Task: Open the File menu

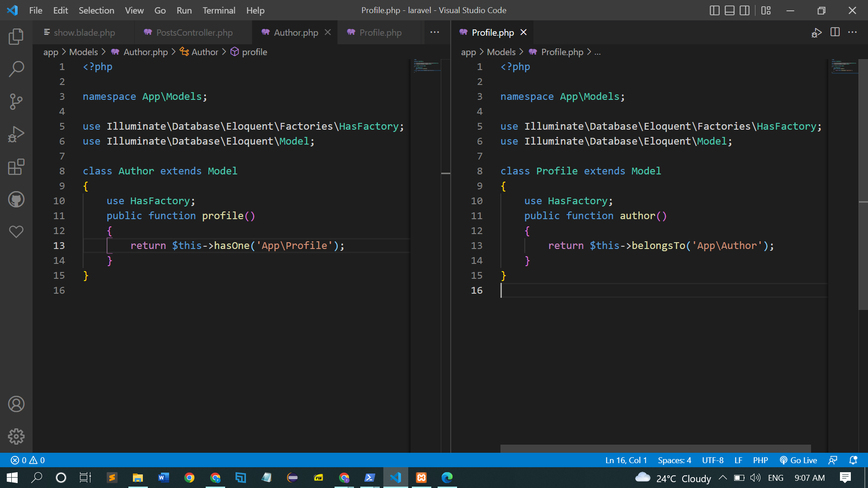Action: pos(36,10)
